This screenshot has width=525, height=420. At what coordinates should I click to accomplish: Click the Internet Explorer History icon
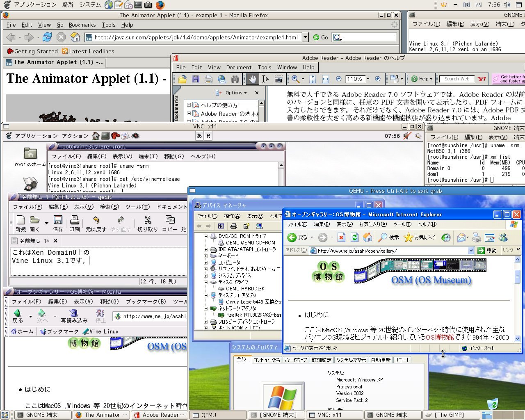click(x=446, y=237)
